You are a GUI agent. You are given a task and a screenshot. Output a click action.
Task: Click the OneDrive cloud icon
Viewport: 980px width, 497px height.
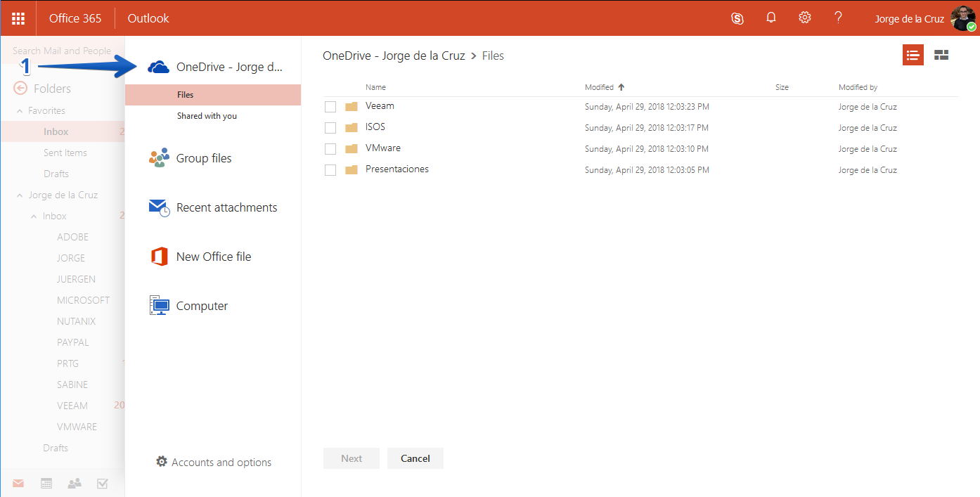click(158, 67)
